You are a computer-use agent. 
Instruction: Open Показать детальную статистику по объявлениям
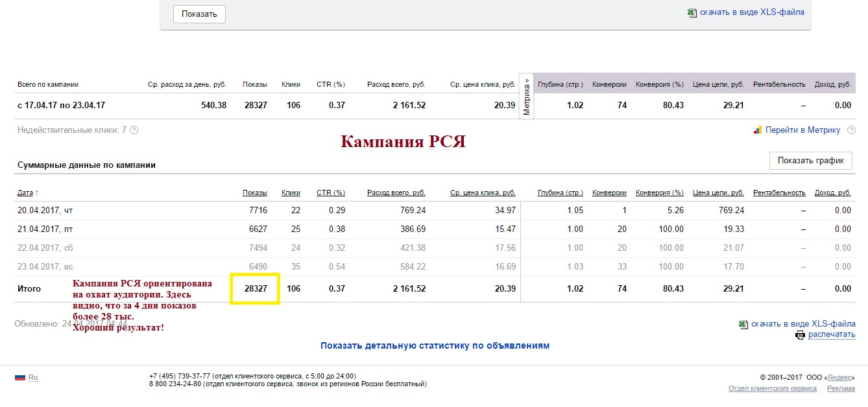[435, 345]
